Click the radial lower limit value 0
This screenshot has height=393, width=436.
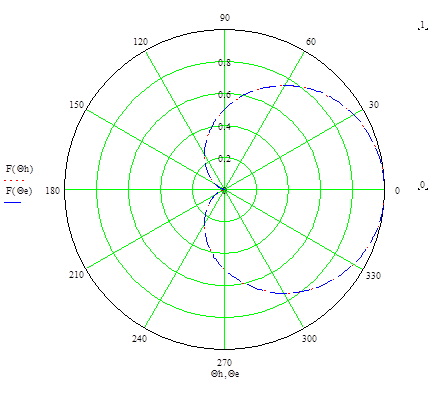[x=423, y=185]
